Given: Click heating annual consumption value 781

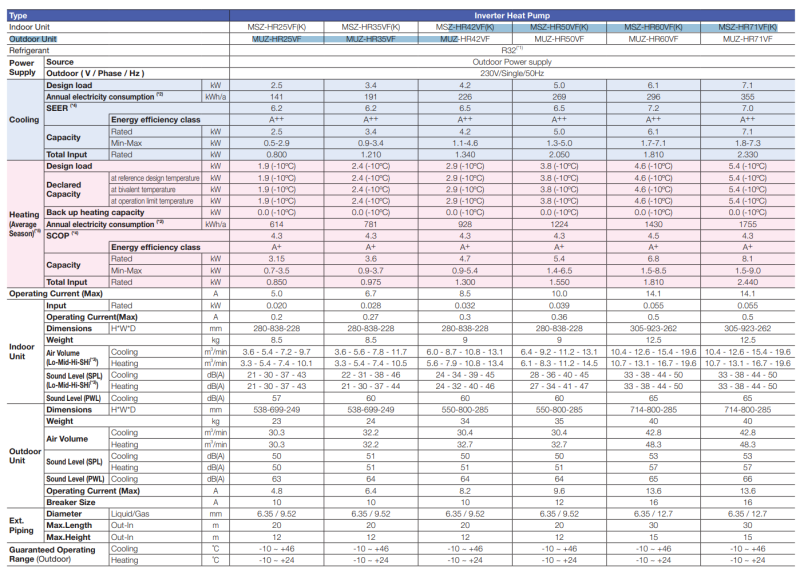Looking at the screenshot, I should click(371, 224).
